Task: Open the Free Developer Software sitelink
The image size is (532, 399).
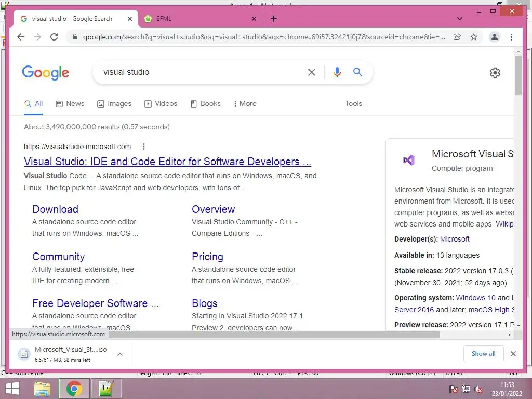Action: tap(96, 303)
